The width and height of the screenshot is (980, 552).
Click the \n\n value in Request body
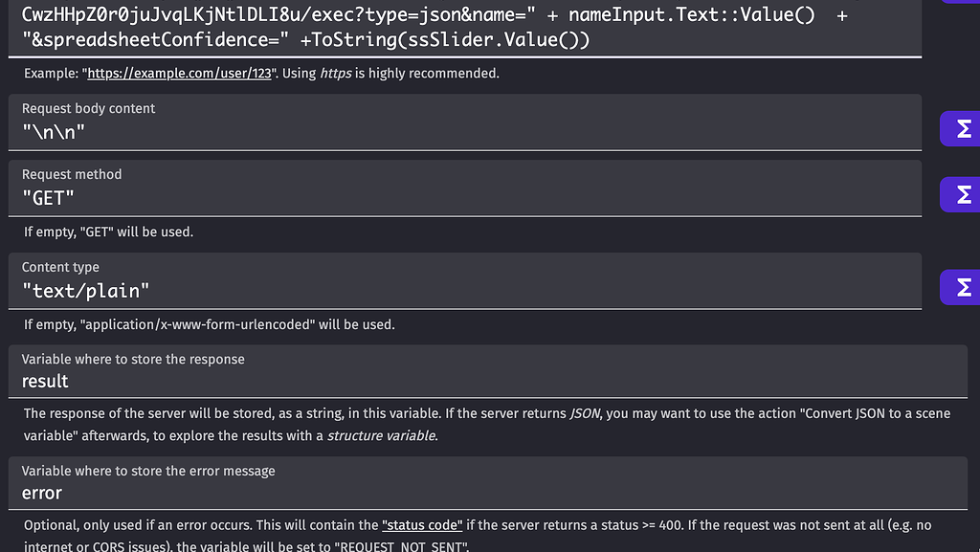tap(53, 130)
